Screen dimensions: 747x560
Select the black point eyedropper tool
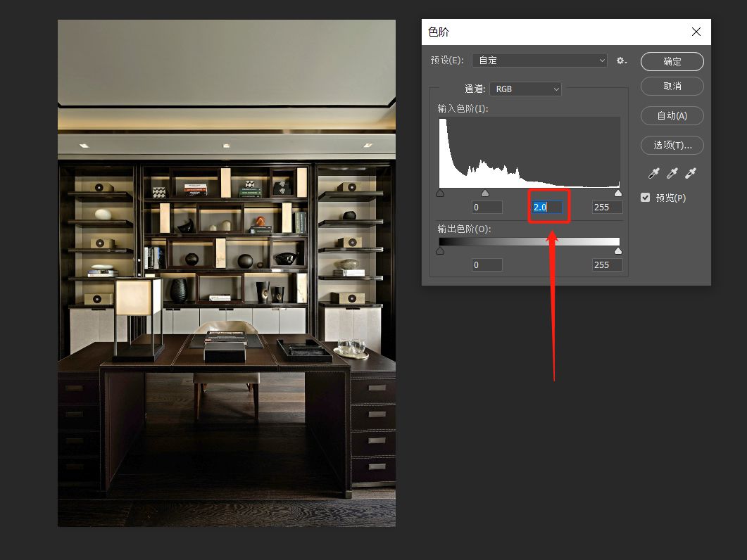652,172
